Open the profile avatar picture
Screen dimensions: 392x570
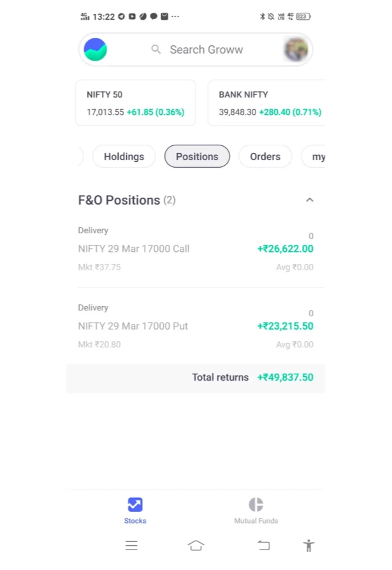click(x=296, y=50)
